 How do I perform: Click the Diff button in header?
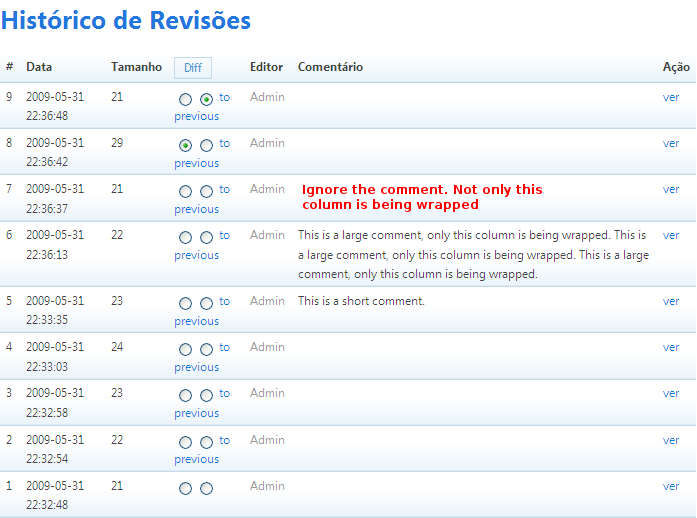click(193, 68)
